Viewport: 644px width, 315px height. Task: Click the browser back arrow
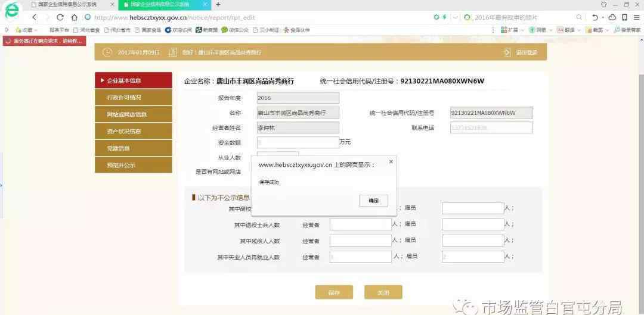pyautogui.click(x=34, y=17)
